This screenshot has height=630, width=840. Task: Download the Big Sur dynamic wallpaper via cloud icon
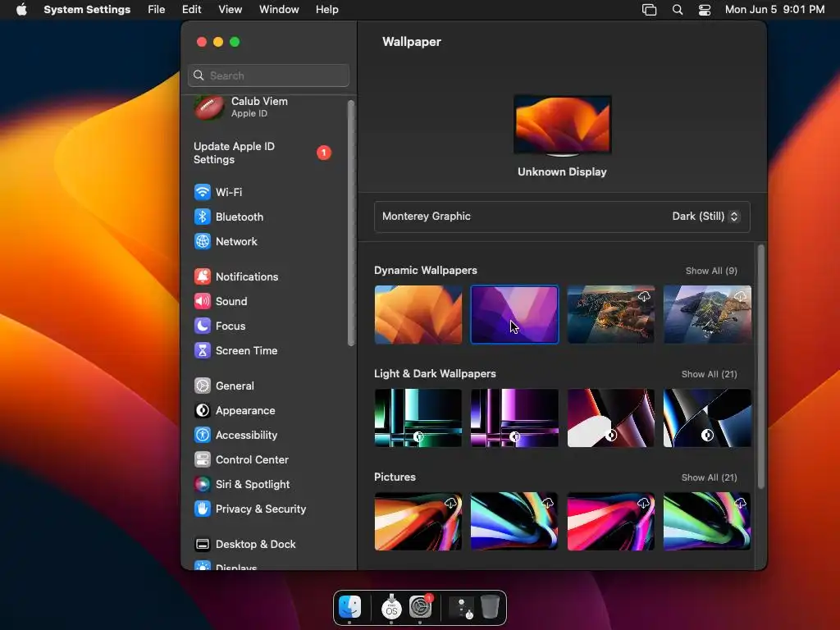(644, 296)
